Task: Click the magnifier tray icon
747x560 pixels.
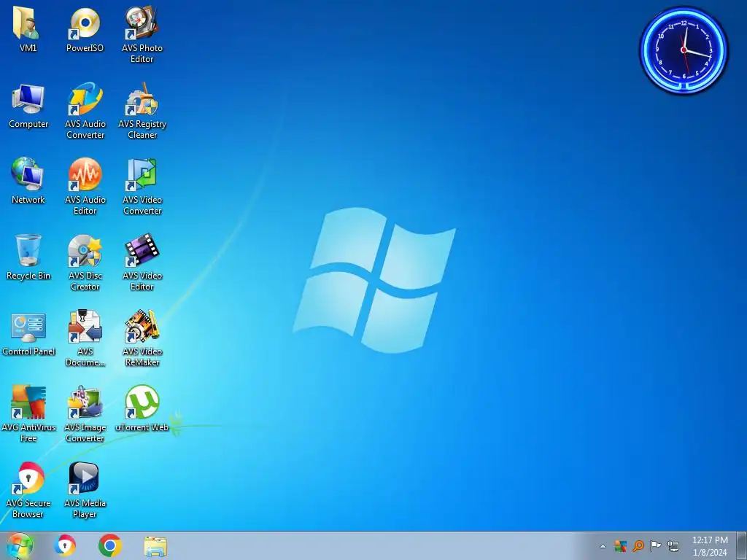Action: coord(638,545)
